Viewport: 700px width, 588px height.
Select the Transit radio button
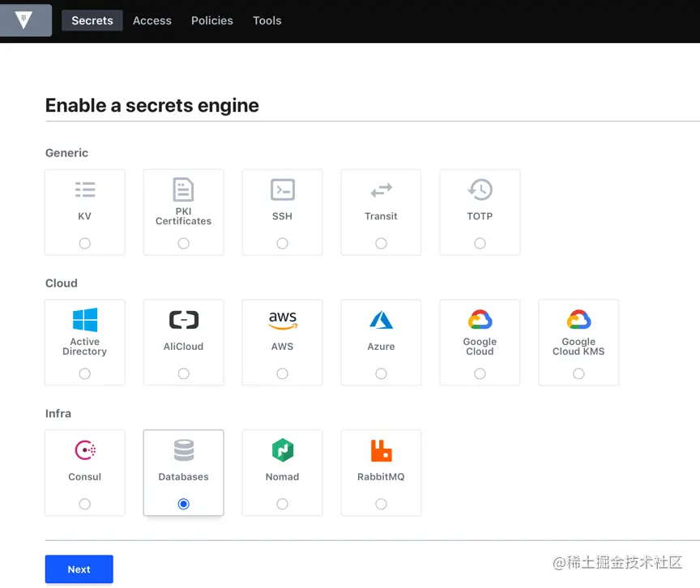[382, 243]
